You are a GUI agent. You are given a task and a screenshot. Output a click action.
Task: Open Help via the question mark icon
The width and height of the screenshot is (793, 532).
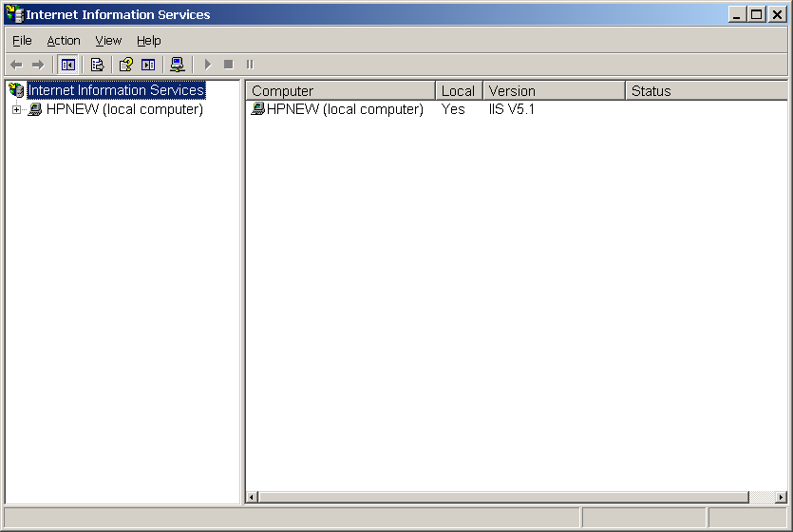125,65
